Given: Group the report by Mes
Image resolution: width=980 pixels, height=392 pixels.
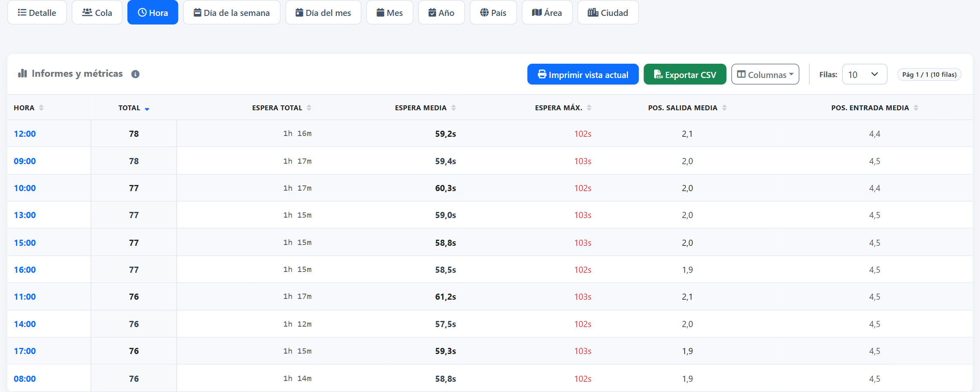Looking at the screenshot, I should (390, 13).
